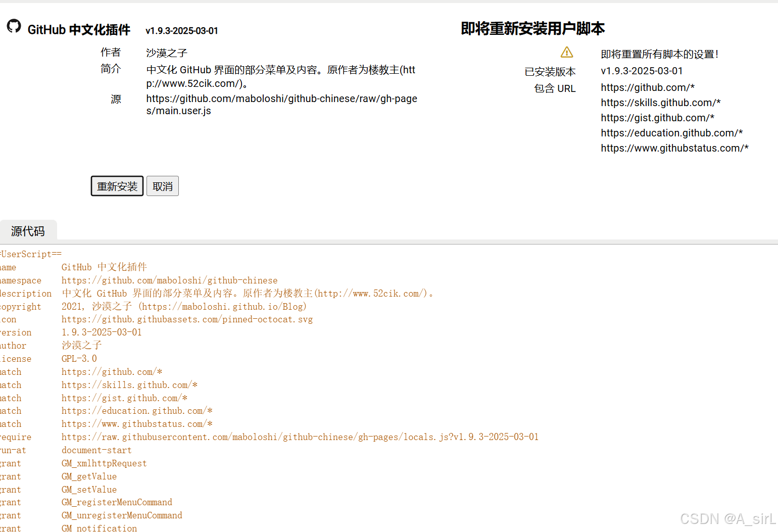Click the GPL-3.0 license value

[79, 358]
